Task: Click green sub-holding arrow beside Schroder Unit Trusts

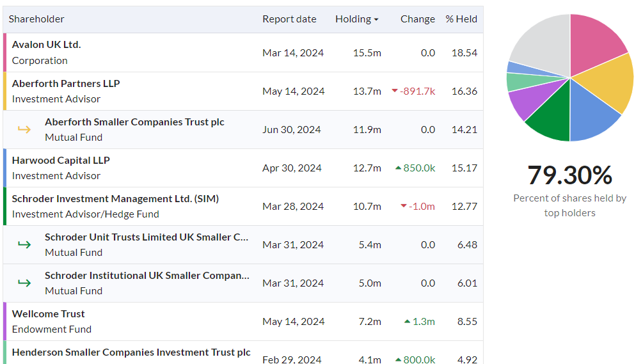Action: [24, 245]
